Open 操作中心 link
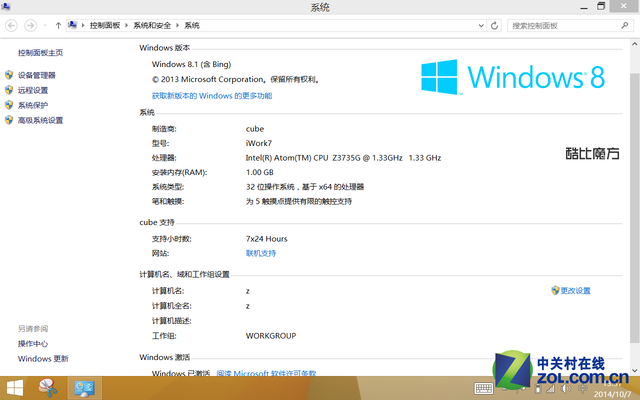640x400 pixels. click(33, 344)
